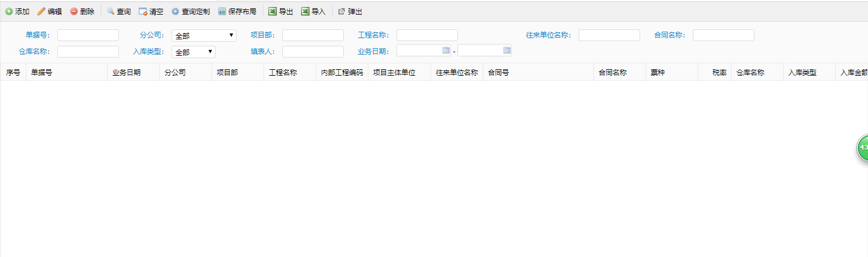Click the 添加 button label

(x=22, y=12)
